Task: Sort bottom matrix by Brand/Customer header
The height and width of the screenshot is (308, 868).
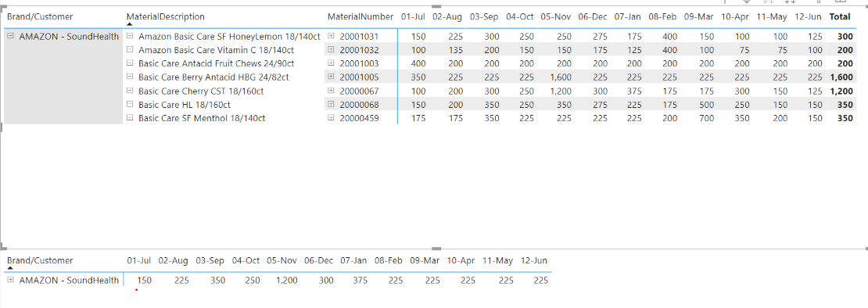Action: [40, 260]
